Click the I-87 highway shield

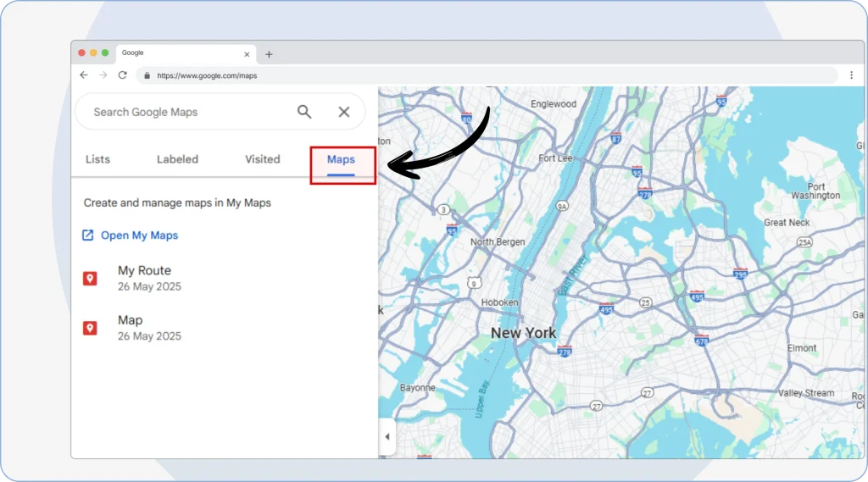pyautogui.click(x=615, y=138)
